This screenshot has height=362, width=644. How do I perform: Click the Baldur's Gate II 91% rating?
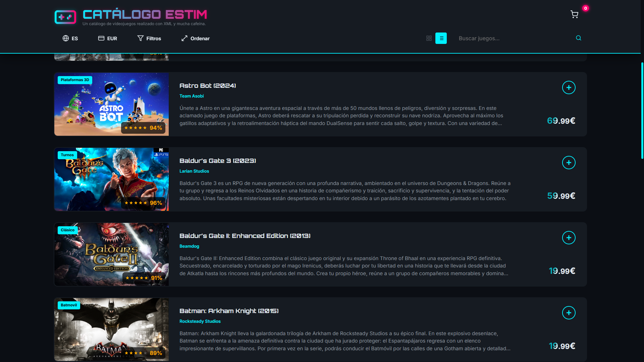144,278
